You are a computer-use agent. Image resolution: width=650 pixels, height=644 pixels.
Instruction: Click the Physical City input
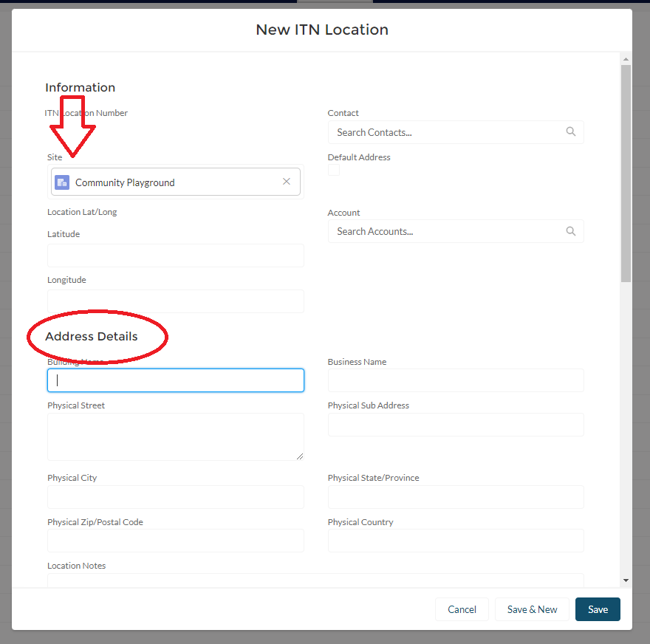click(176, 497)
